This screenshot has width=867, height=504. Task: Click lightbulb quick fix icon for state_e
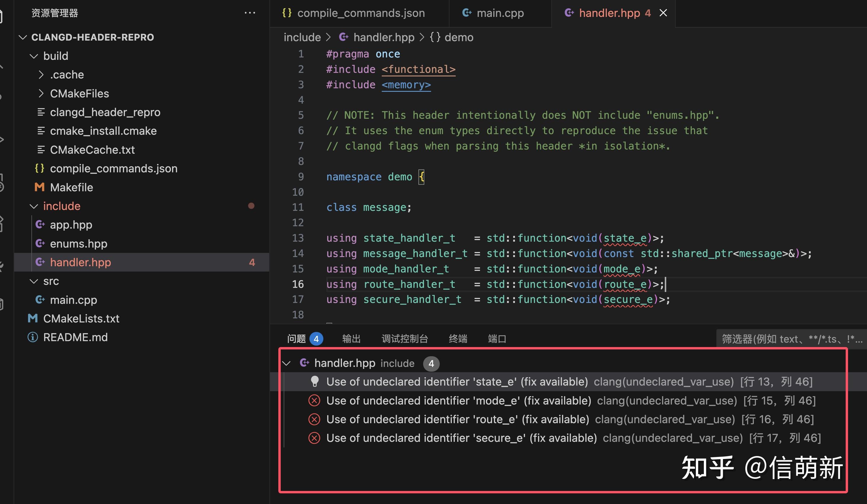coord(314,381)
